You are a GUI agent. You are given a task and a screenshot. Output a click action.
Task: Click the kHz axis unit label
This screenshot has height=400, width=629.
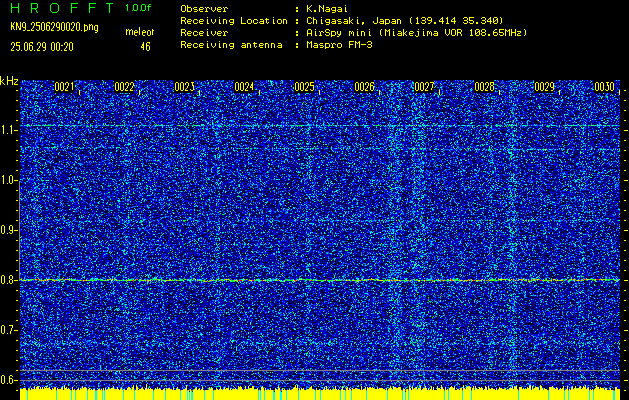coord(9,81)
